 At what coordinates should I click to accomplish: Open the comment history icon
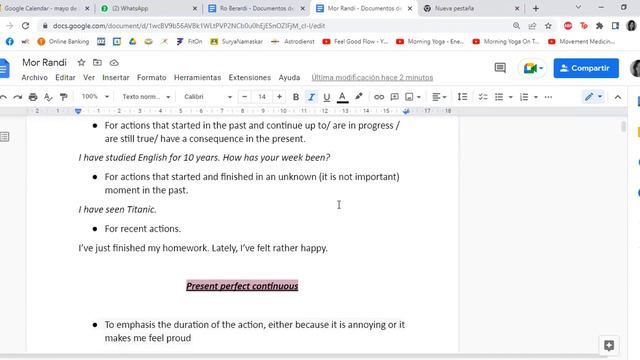click(500, 68)
